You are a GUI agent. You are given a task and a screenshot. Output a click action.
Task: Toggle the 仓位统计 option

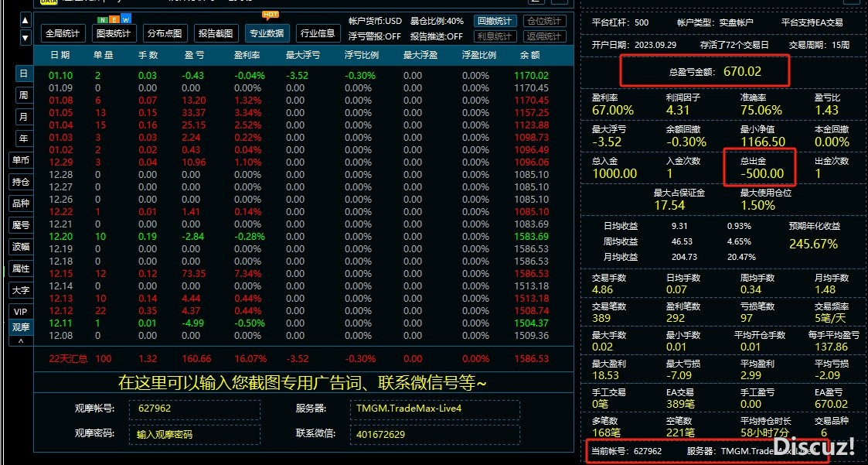pos(544,21)
